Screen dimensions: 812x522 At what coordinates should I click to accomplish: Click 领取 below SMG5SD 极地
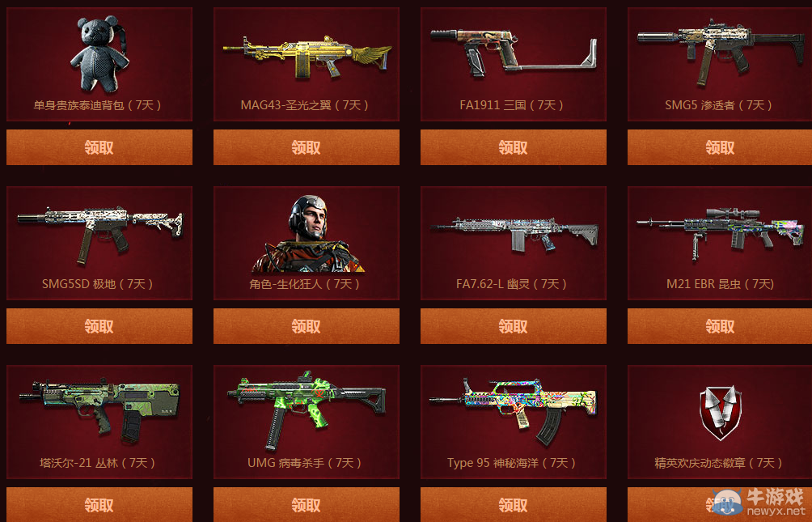(x=99, y=326)
